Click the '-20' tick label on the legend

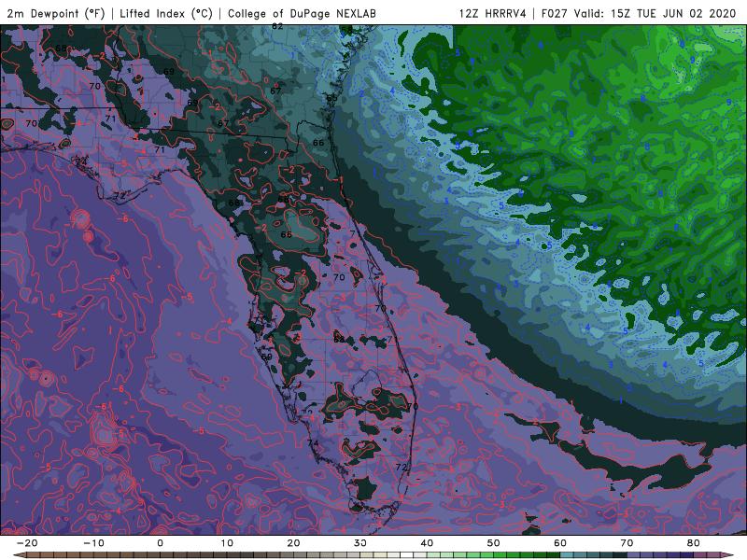tap(26, 543)
